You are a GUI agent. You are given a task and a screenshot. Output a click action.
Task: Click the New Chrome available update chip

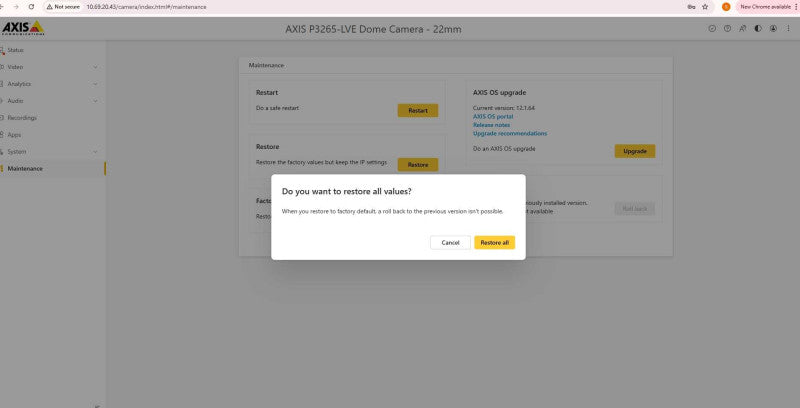pos(765,7)
